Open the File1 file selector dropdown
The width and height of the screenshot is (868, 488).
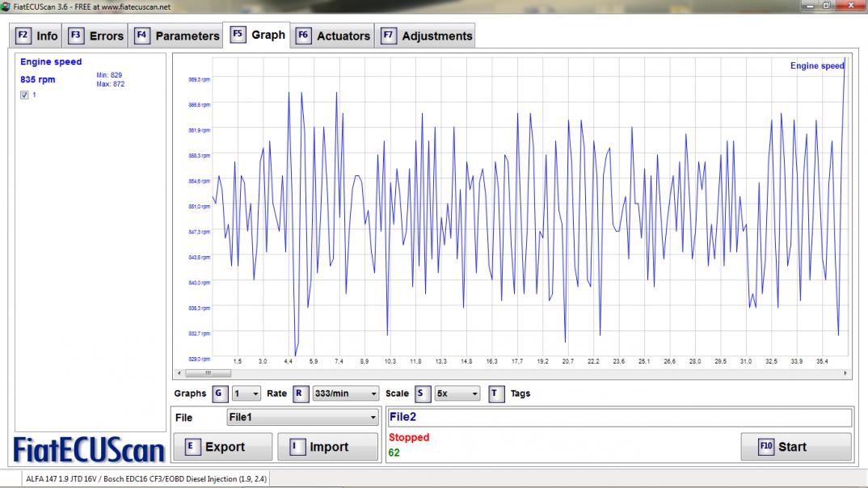coord(302,417)
